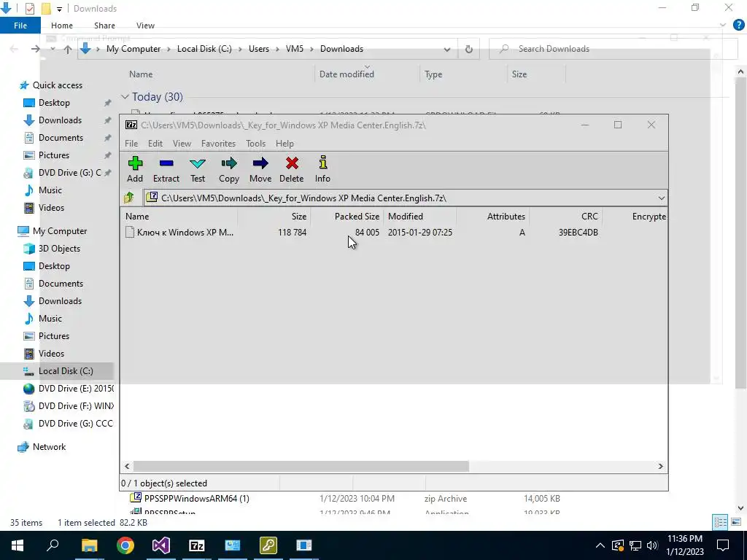The width and height of the screenshot is (747, 560).
Task: Select the Ключ к Windows XP file
Action: coord(180,233)
